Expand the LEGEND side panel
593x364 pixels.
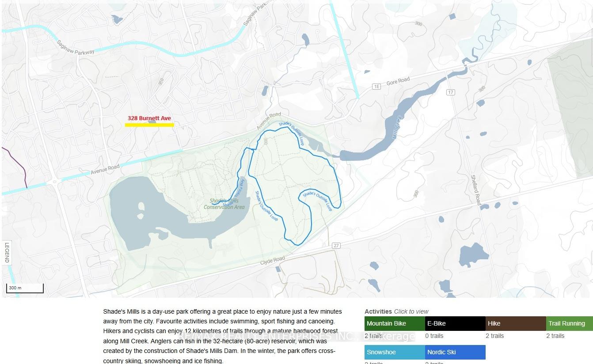coord(7,253)
